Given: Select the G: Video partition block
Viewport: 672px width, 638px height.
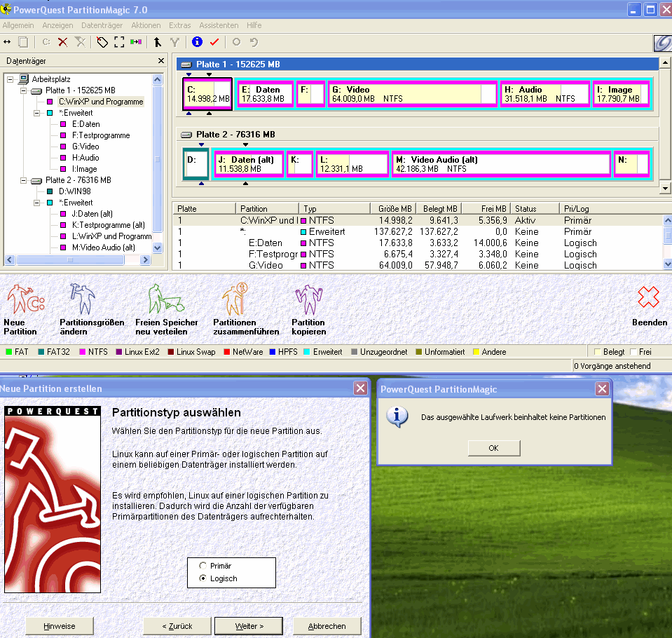Looking at the screenshot, I should click(x=412, y=94).
